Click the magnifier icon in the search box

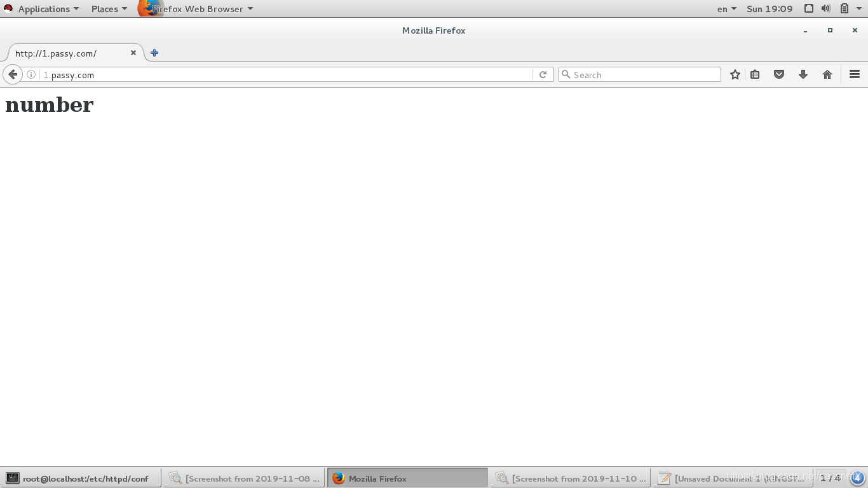(x=566, y=74)
